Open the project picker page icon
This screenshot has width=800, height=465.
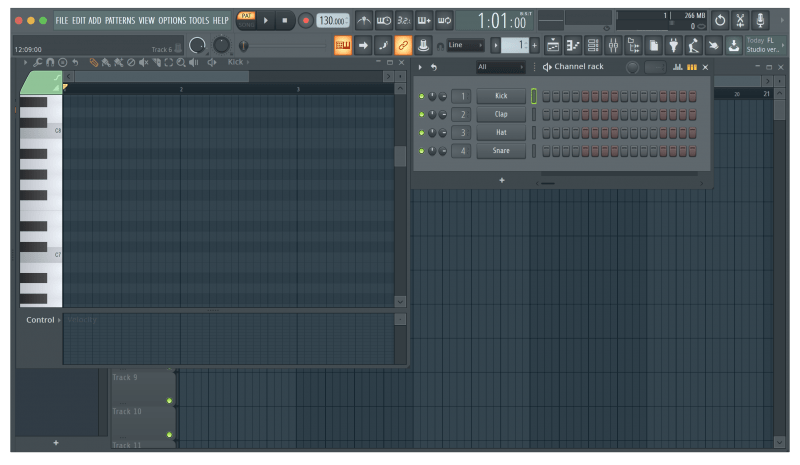click(x=654, y=46)
